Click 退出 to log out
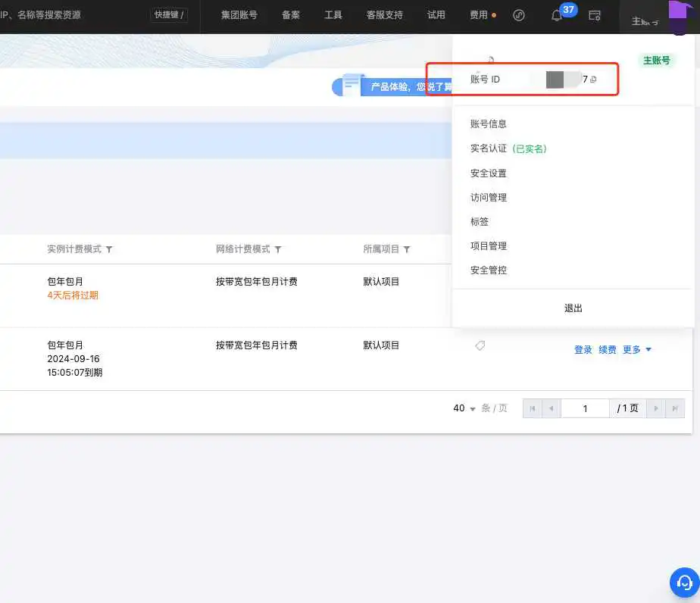Image resolution: width=700 pixels, height=603 pixels. (x=573, y=308)
